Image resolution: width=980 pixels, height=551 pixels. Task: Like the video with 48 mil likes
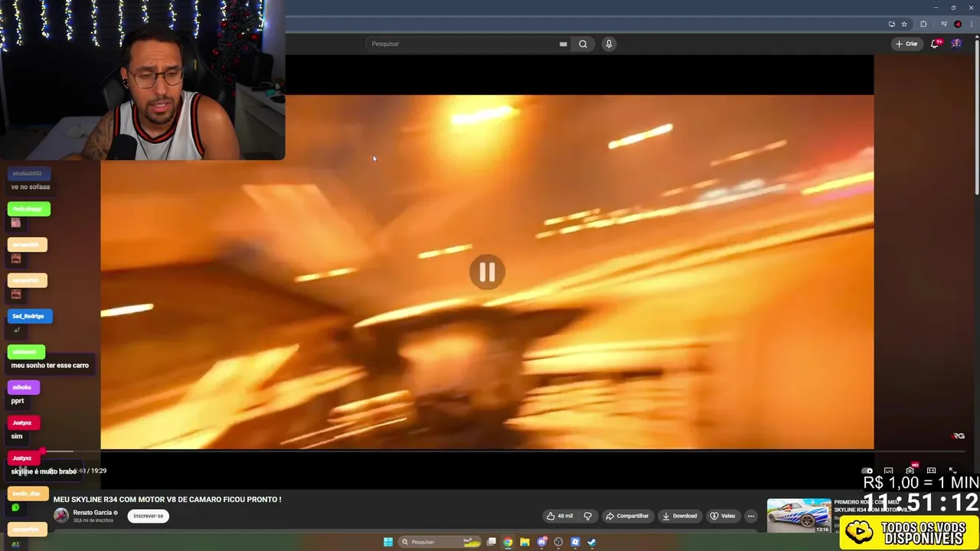[560, 516]
